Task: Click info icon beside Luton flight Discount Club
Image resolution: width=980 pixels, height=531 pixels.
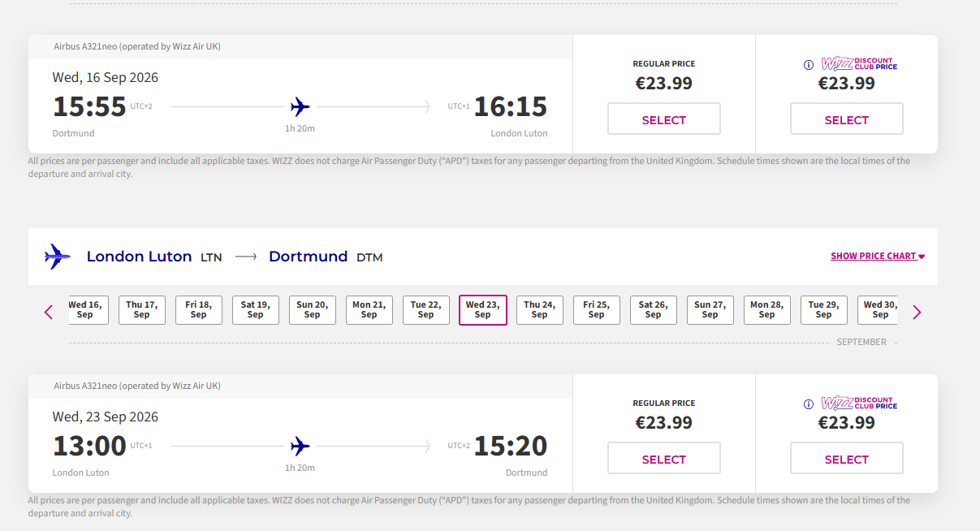Action: [808, 404]
